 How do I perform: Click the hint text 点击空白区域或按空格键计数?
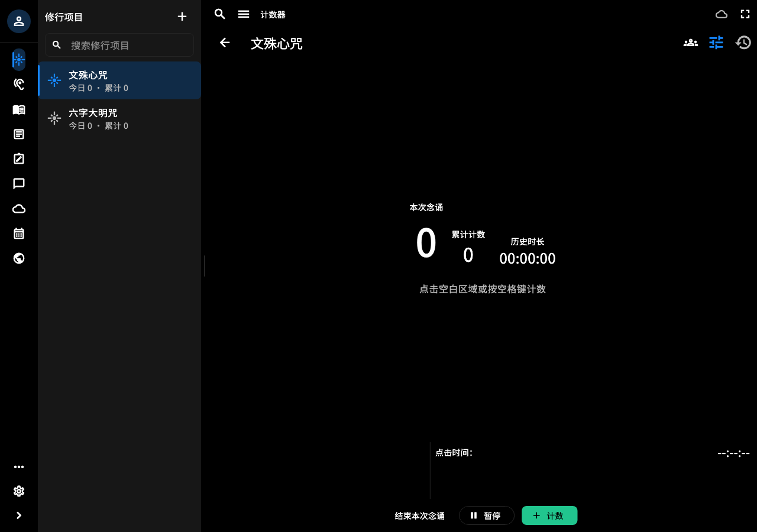(x=483, y=289)
